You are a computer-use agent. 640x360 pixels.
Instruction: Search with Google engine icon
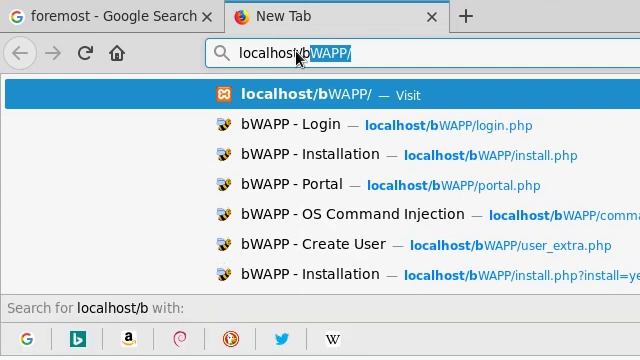point(27,339)
